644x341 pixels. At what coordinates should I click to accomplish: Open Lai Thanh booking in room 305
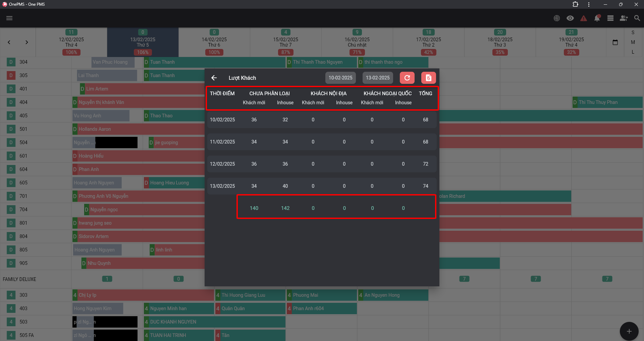click(x=107, y=75)
